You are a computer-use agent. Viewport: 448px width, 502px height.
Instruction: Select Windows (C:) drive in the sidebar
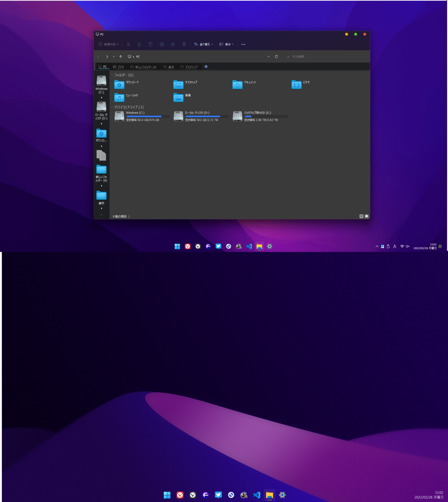pos(101,85)
